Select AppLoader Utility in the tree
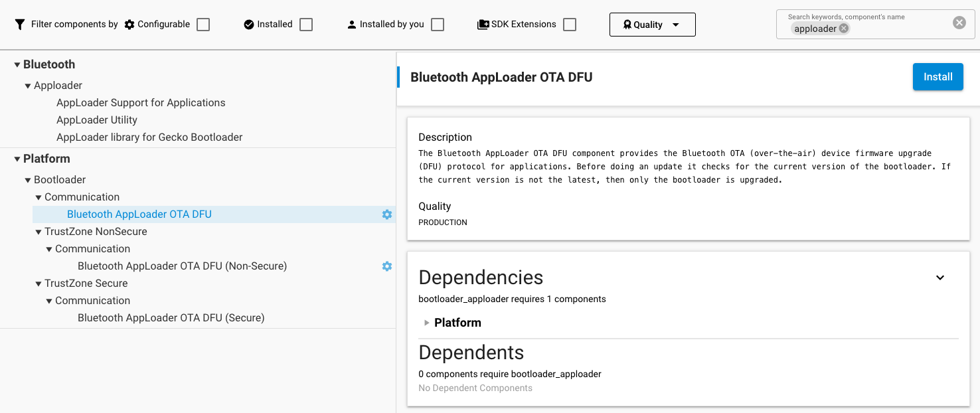The image size is (980, 413). coord(97,120)
